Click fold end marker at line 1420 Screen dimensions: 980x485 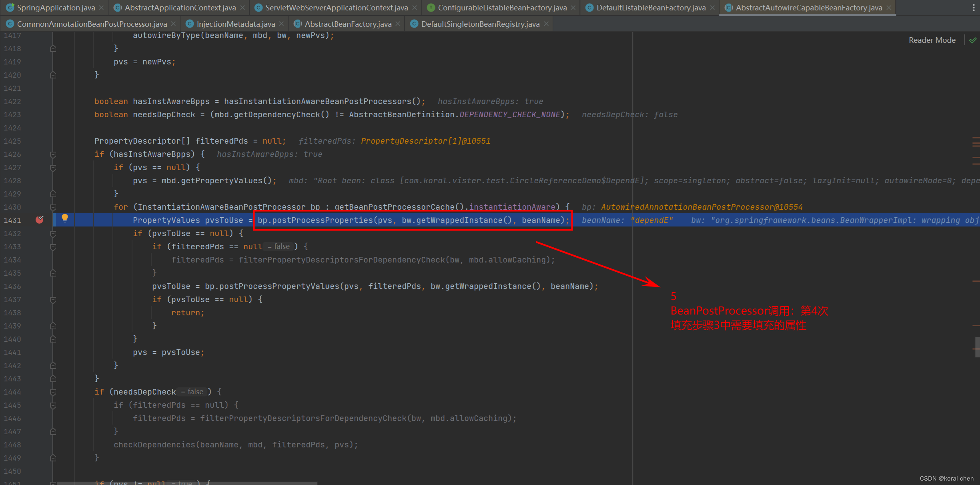[x=53, y=75]
